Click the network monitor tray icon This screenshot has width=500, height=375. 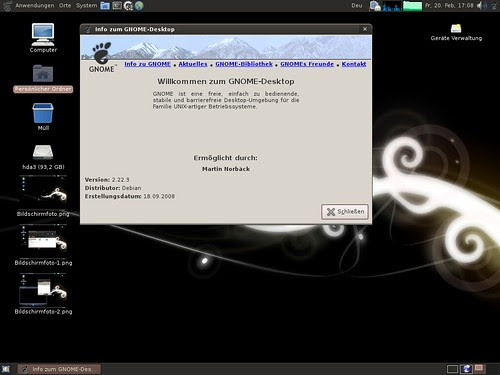(x=375, y=6)
